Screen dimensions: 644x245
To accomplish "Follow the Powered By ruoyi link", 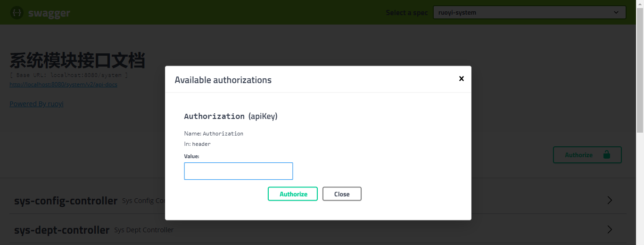I will [36, 104].
